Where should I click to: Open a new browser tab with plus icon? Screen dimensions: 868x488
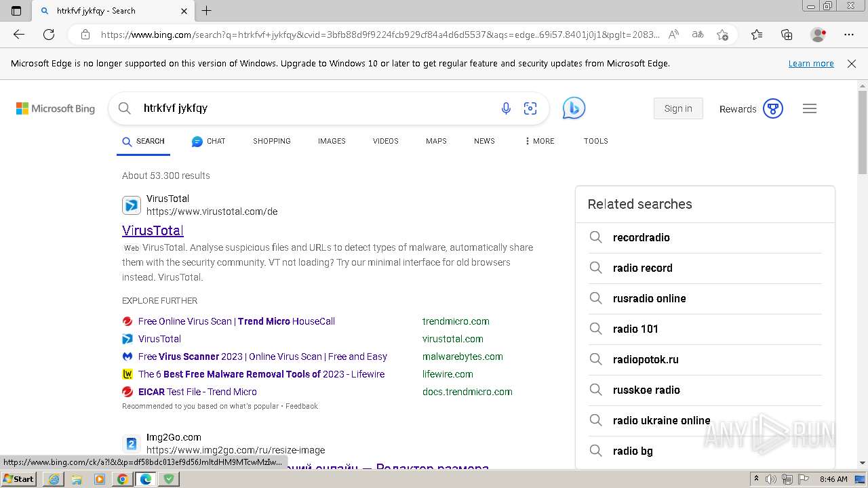207,11
